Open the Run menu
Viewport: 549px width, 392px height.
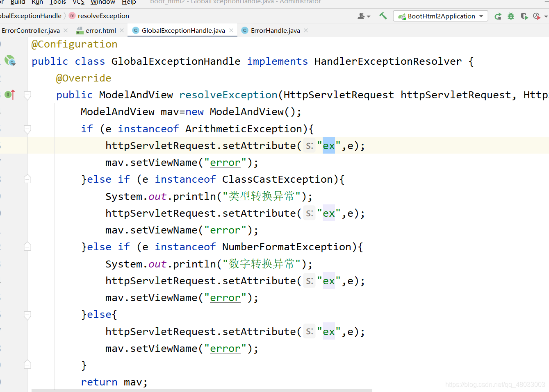[x=37, y=2]
